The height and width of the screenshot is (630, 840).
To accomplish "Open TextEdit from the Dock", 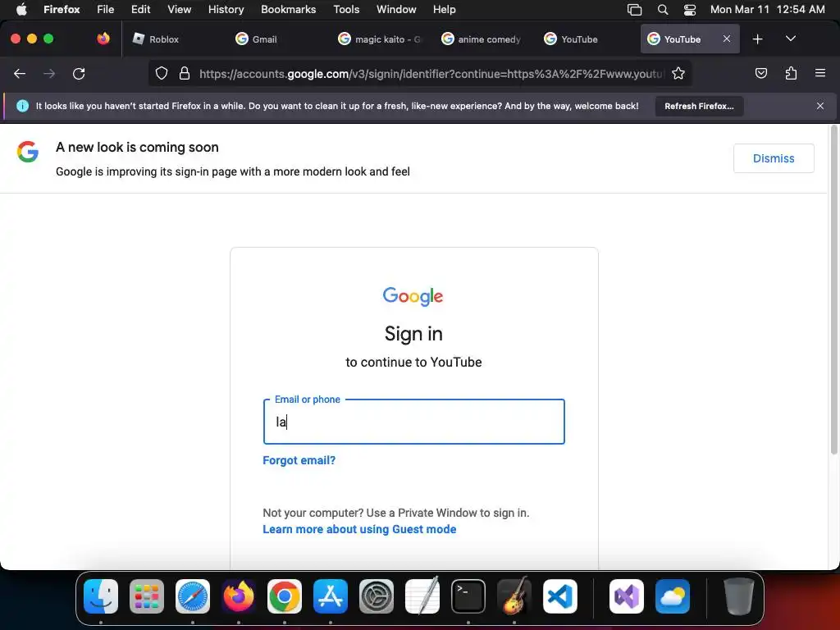I will (422, 596).
